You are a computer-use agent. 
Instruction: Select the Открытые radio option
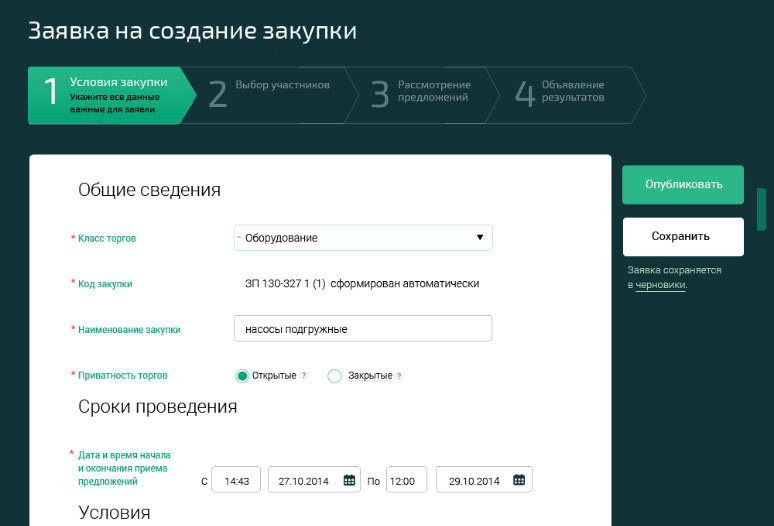pyautogui.click(x=241, y=376)
